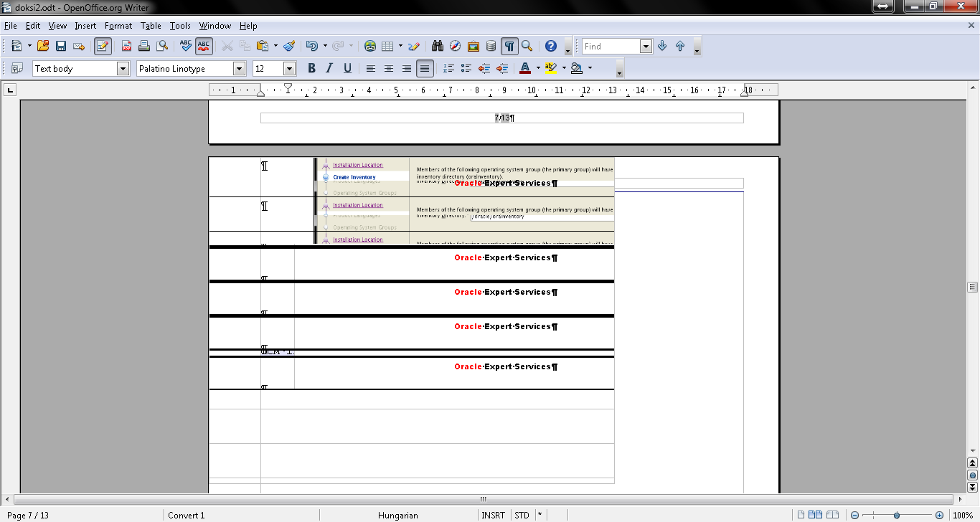Expand the font size 12 dropdown
The width and height of the screenshot is (980, 522).
(289, 68)
